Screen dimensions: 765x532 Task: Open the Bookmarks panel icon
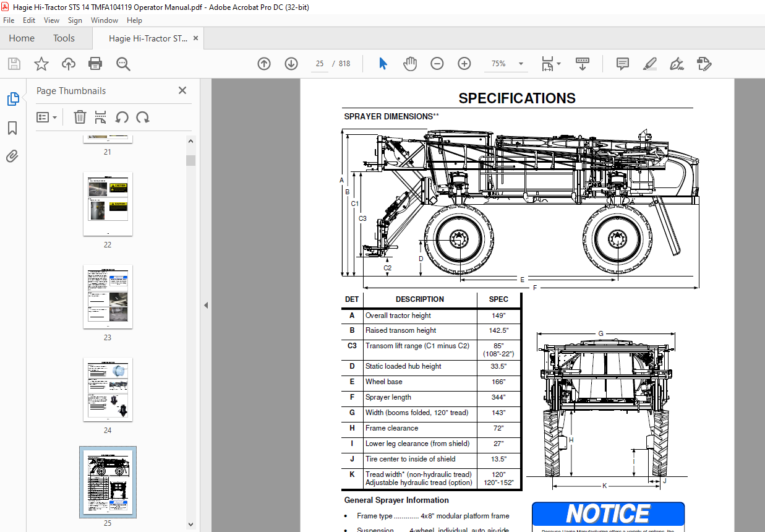[12, 128]
